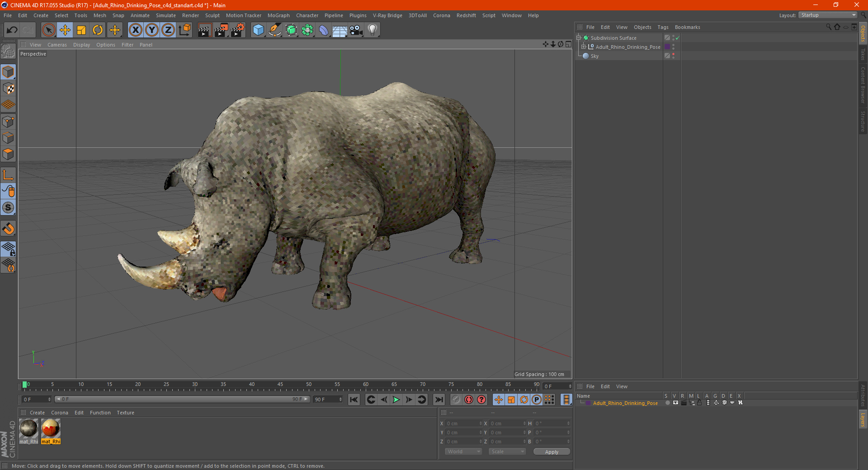Open Objects manager Tags menu

663,27
